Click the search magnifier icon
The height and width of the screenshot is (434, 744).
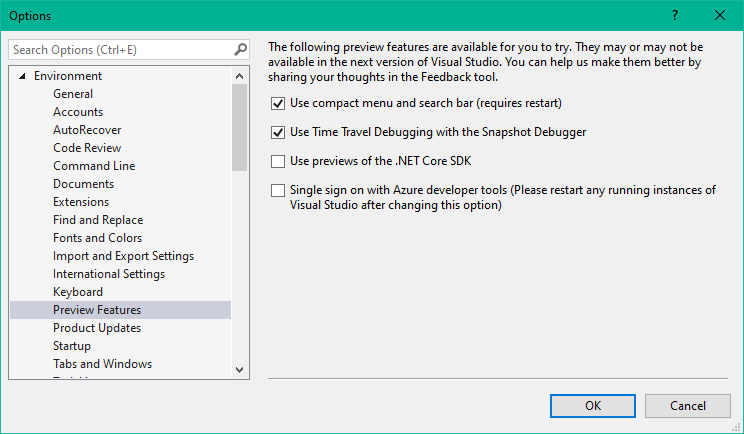[240, 49]
